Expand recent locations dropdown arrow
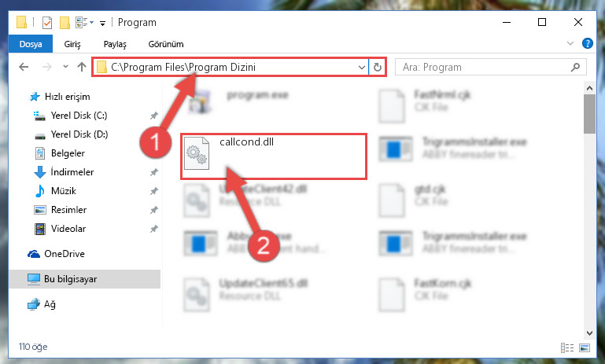 (65, 67)
